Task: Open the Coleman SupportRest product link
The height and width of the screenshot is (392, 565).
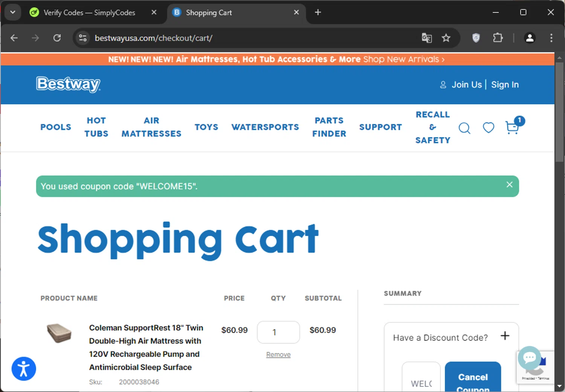Action: click(146, 348)
